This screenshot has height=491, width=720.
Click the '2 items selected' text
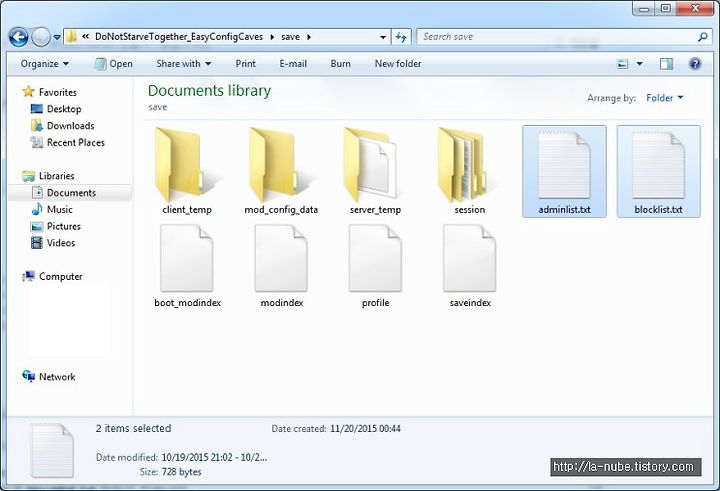[x=133, y=428]
